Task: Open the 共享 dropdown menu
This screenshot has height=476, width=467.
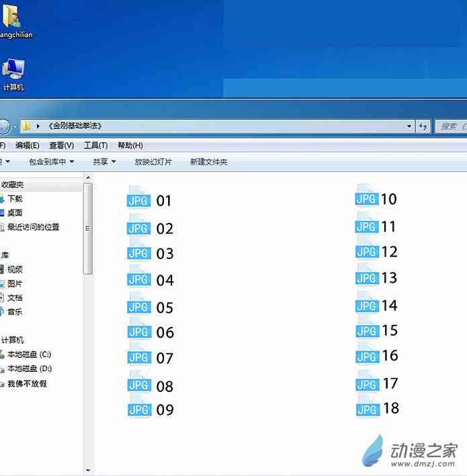Action: (x=104, y=162)
